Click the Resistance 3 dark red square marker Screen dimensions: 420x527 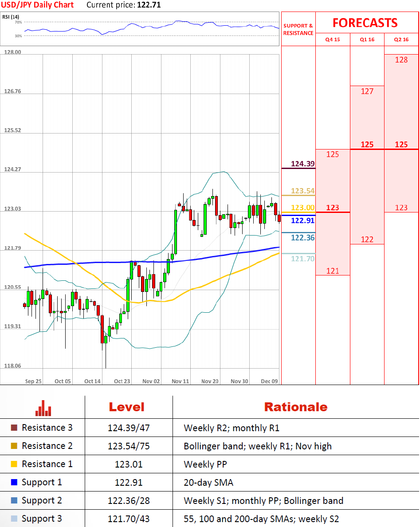[14, 428]
